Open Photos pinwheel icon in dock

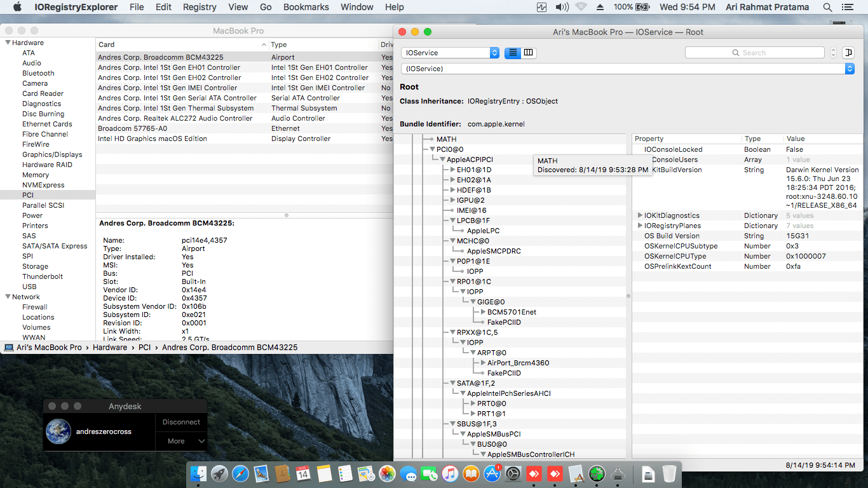[387, 473]
